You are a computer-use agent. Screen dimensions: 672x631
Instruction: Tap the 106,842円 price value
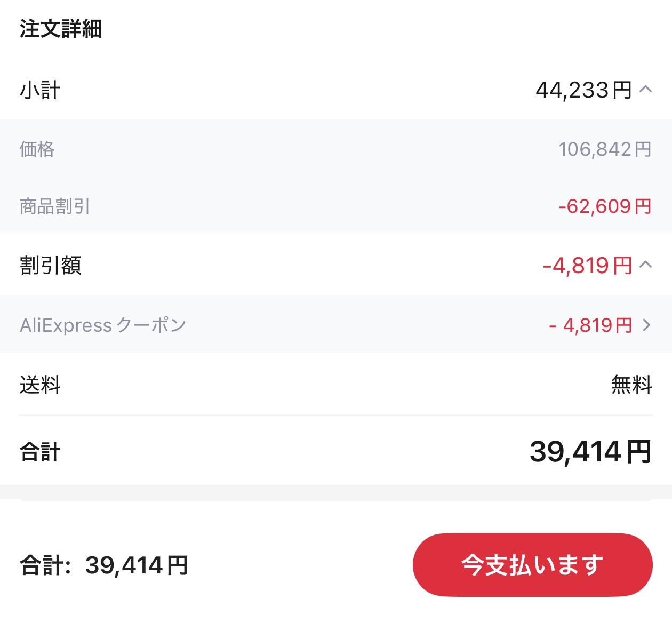coord(605,149)
